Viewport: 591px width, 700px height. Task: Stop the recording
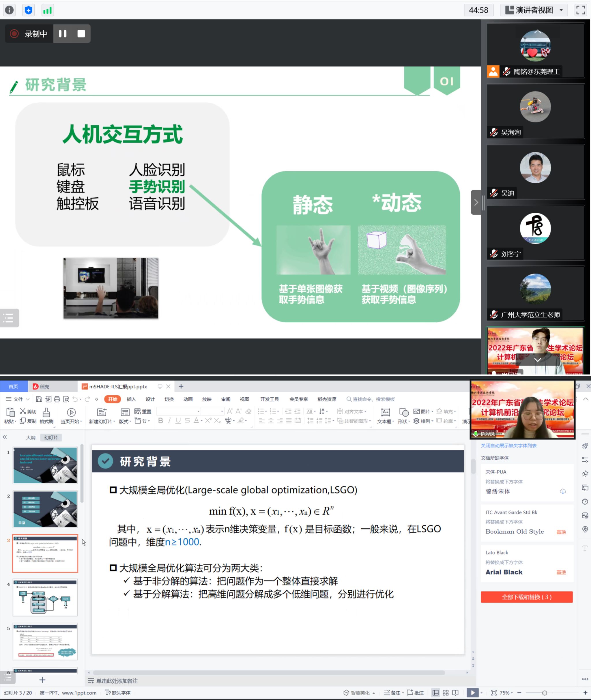pos(81,34)
